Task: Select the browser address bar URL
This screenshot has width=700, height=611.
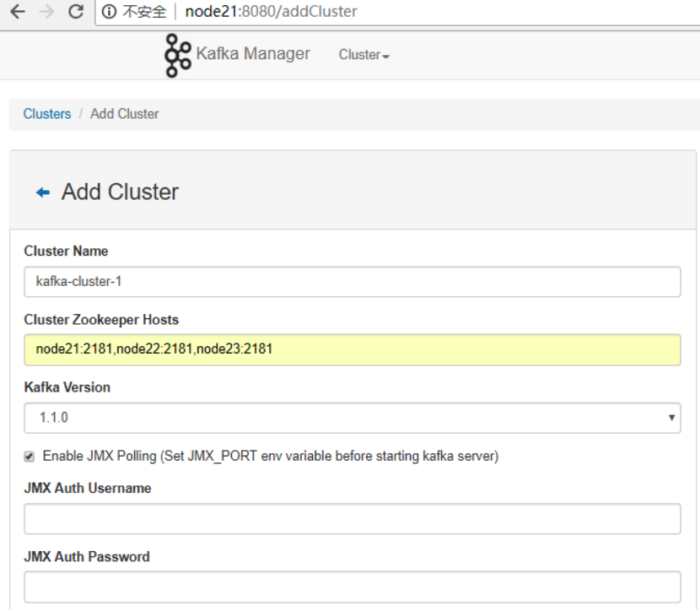Action: [271, 12]
